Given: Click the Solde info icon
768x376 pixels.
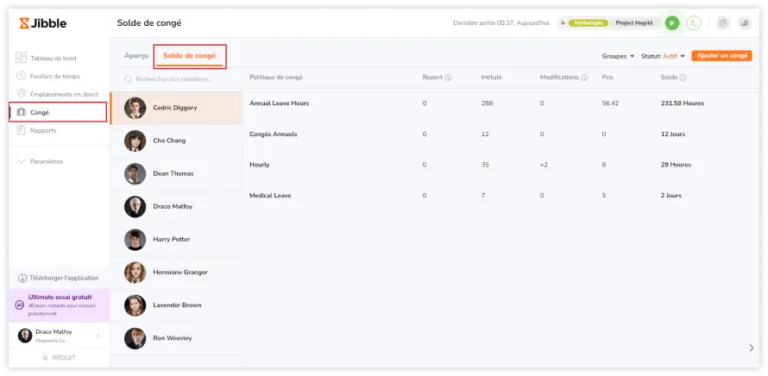Looking at the screenshot, I should coord(682,77).
